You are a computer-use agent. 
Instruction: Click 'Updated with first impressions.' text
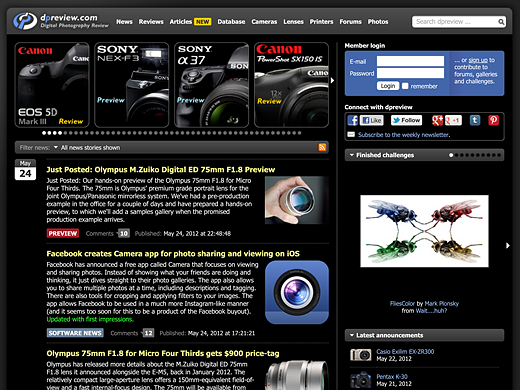pyautogui.click(x=90, y=319)
